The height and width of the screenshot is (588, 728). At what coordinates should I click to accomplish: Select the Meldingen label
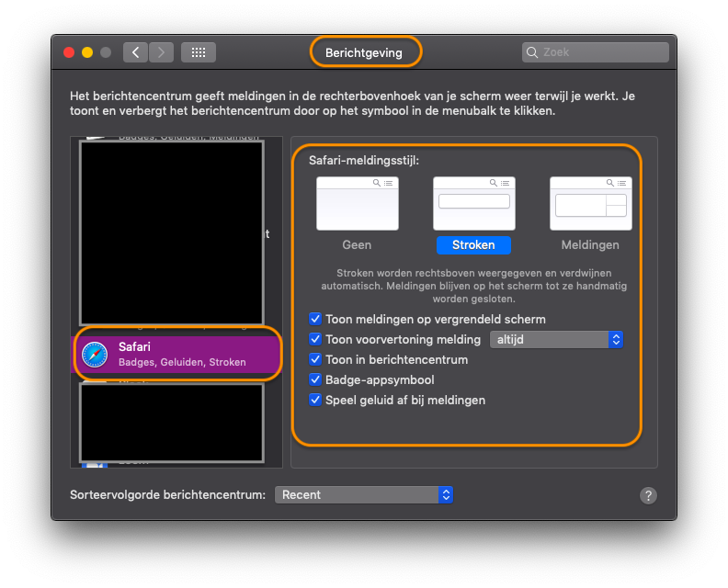pyautogui.click(x=590, y=245)
